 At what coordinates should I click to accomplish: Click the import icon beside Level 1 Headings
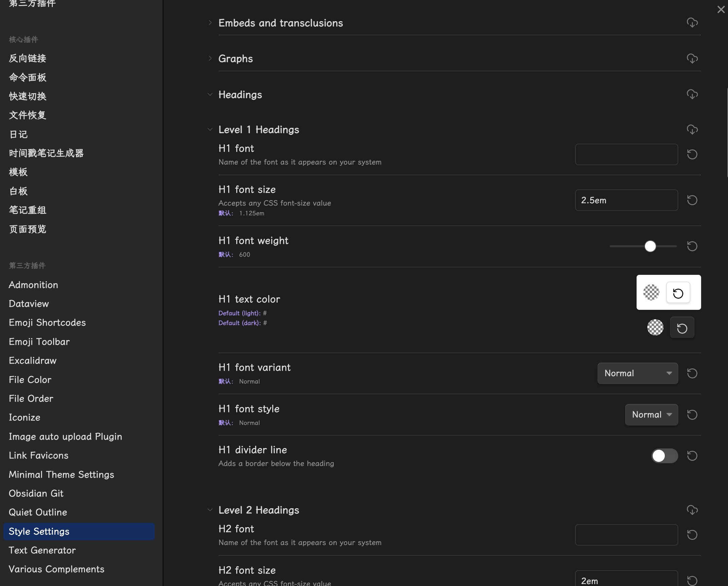pyautogui.click(x=692, y=130)
